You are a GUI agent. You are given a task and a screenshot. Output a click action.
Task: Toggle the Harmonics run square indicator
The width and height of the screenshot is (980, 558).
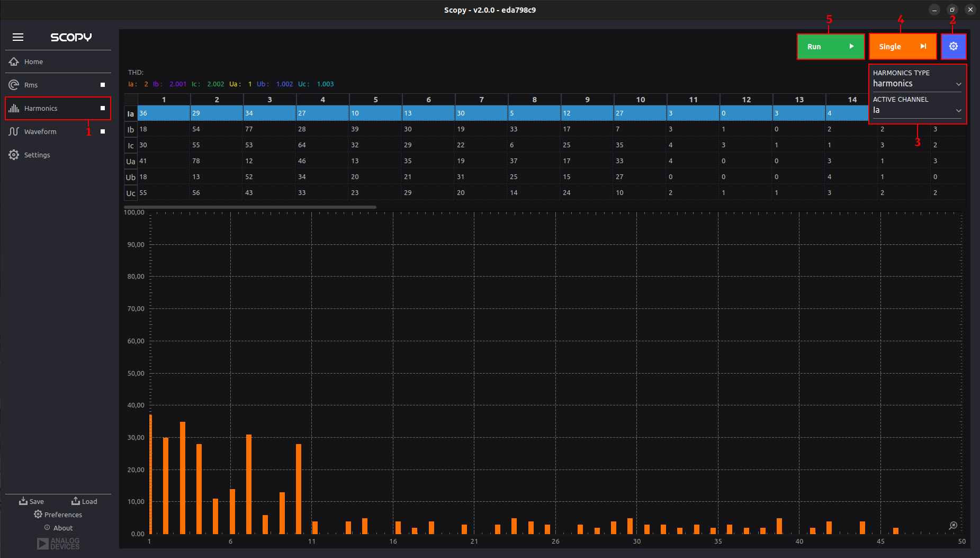pos(103,108)
